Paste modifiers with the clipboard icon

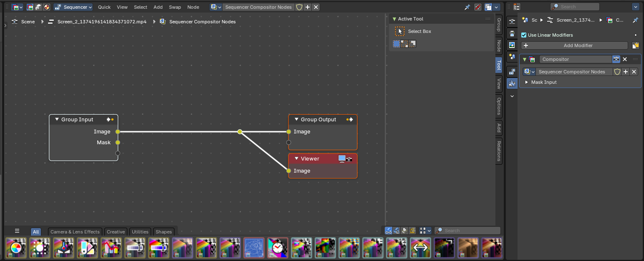click(x=636, y=45)
